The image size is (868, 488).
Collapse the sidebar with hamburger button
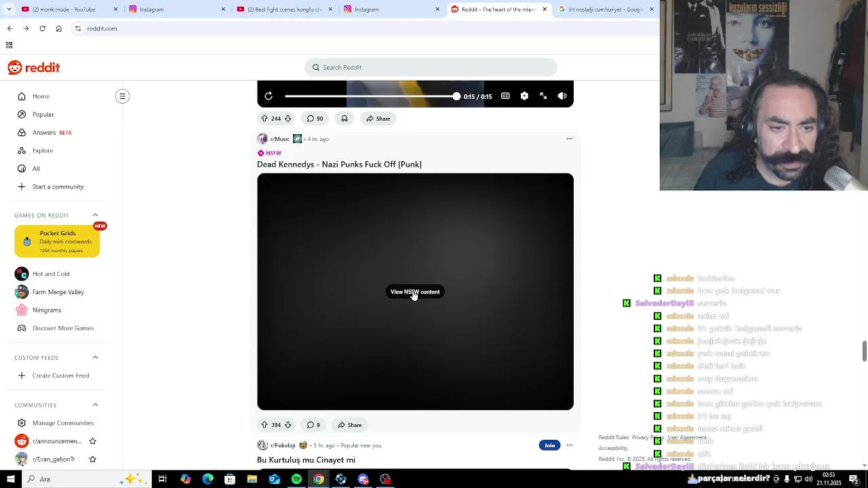[x=123, y=96]
